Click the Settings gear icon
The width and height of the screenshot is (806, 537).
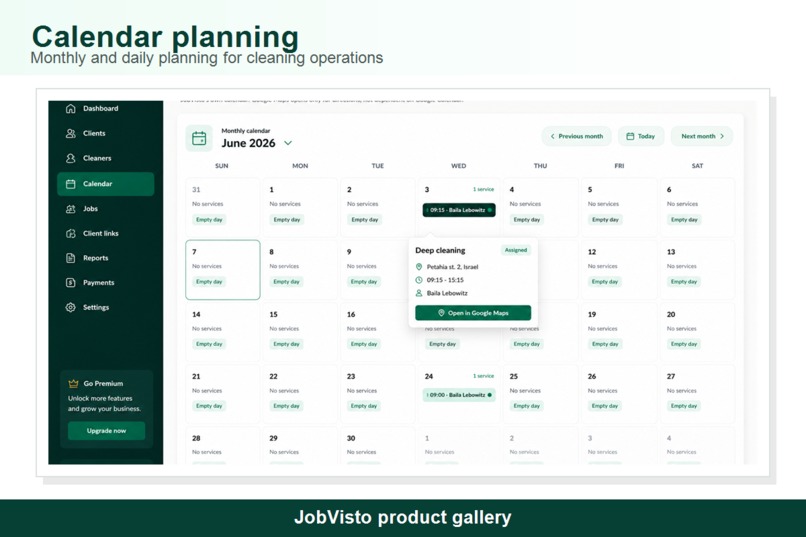coord(71,307)
